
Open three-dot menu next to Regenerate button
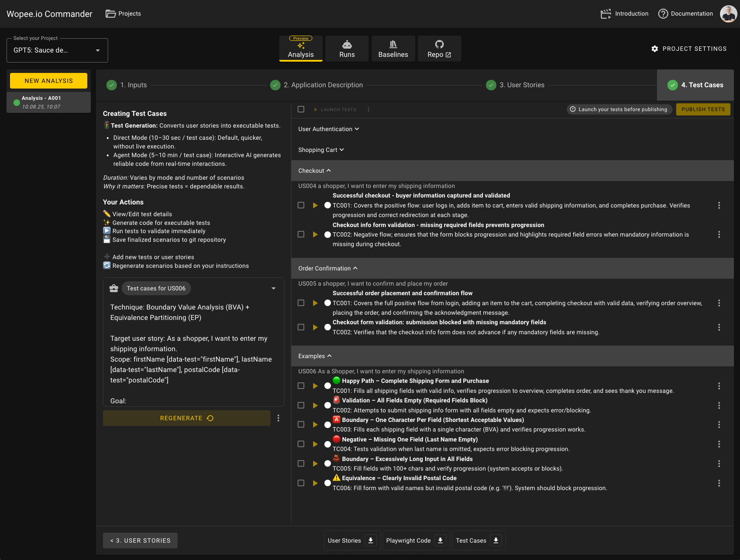point(278,418)
